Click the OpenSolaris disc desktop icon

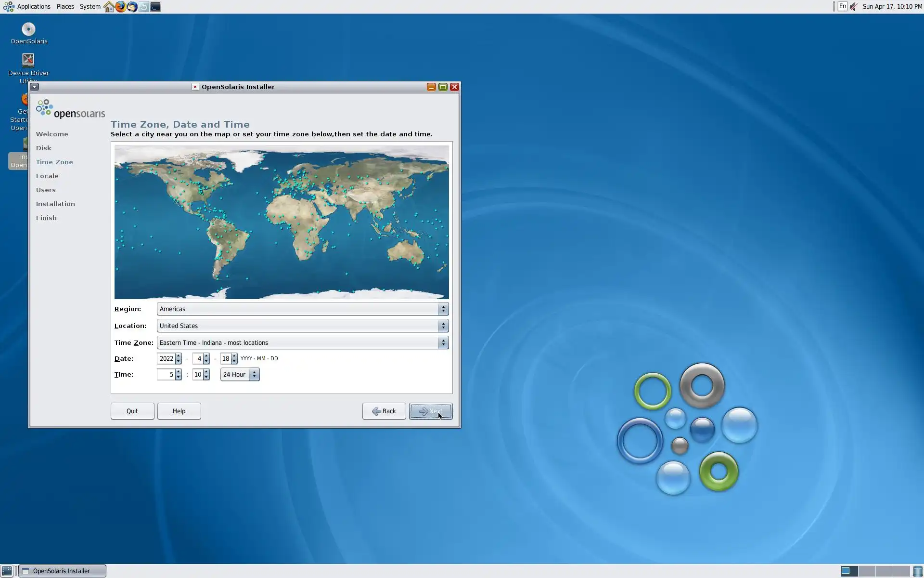point(28,30)
